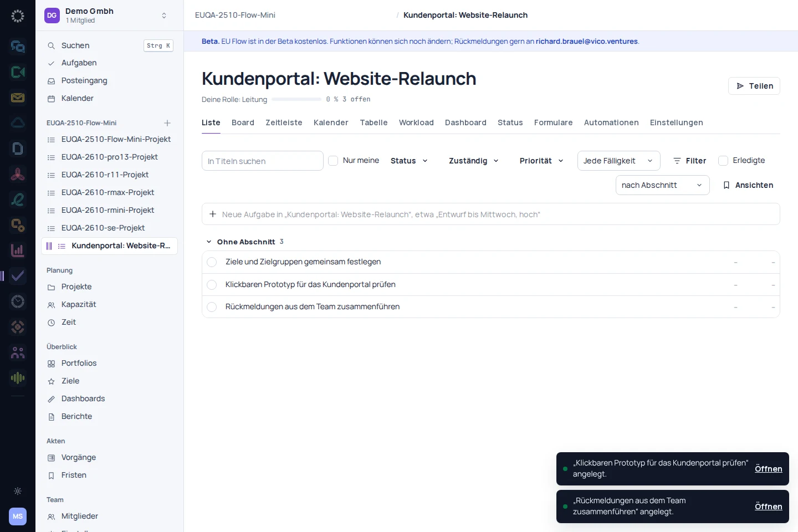Open saved views via Ansichten bookmark
This screenshot has height=532, width=798.
(x=748, y=185)
